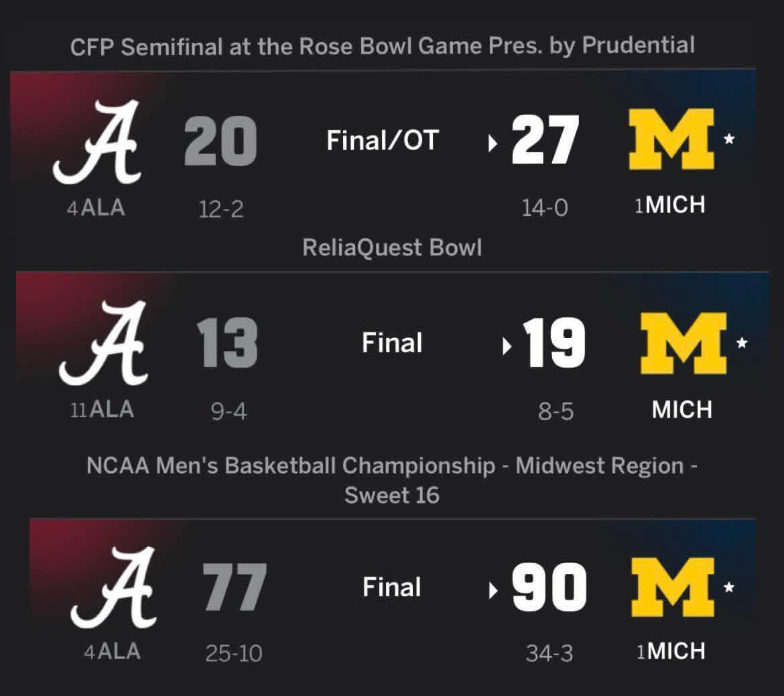Click the star beside Michigan in Rose Bowl

(x=730, y=139)
